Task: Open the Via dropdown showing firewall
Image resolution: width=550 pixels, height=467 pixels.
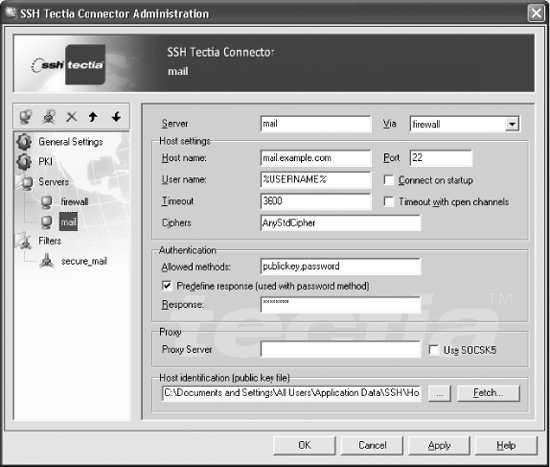Action: (512, 124)
